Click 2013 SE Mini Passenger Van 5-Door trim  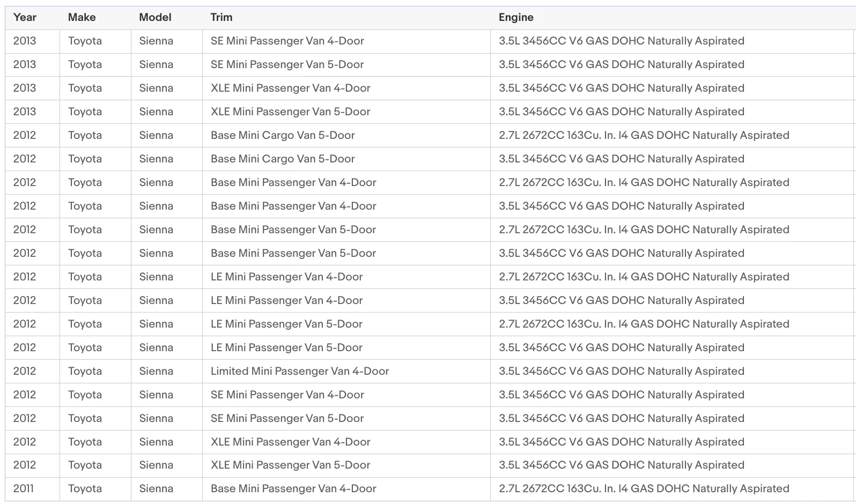click(x=287, y=64)
